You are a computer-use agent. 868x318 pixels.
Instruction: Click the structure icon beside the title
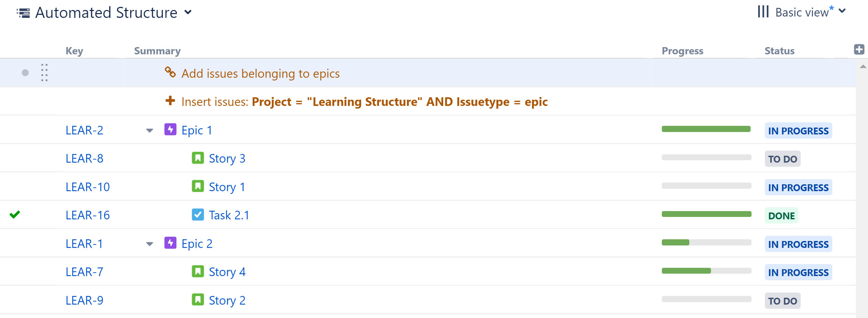pos(23,12)
